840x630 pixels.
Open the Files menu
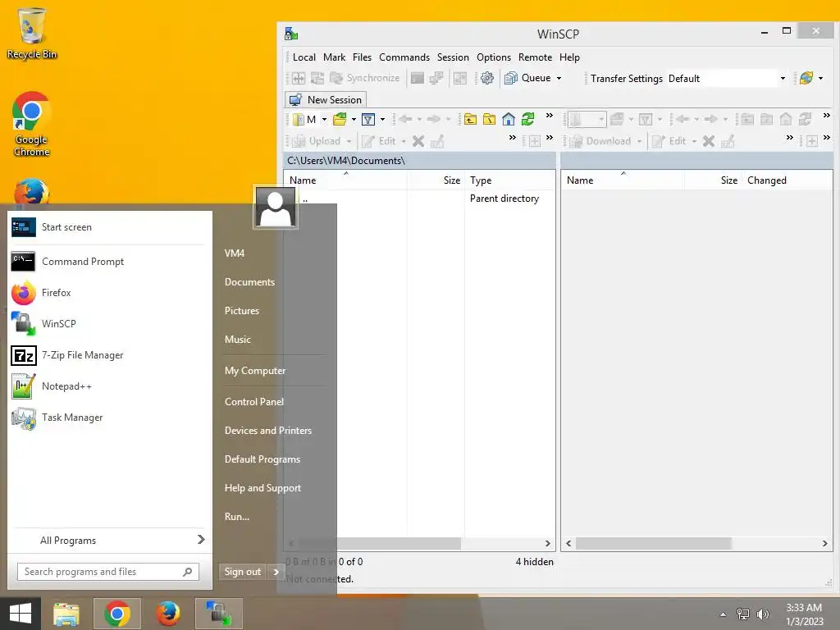(x=362, y=57)
